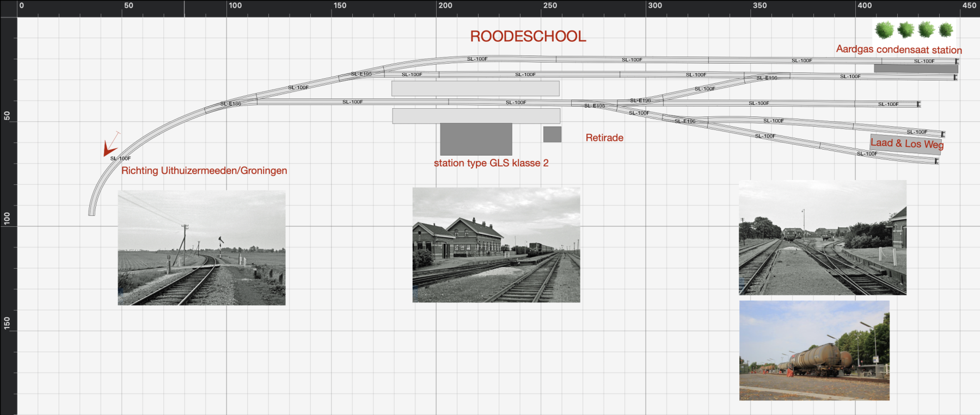The width and height of the screenshot is (980, 415).
Task: Select the red direction arrow symbol
Action: (111, 145)
